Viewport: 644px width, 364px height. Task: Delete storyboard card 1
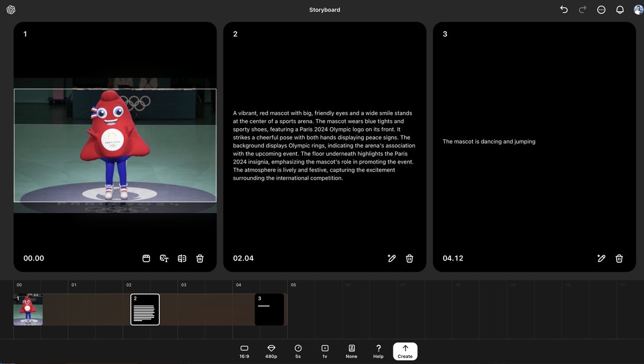[200, 258]
